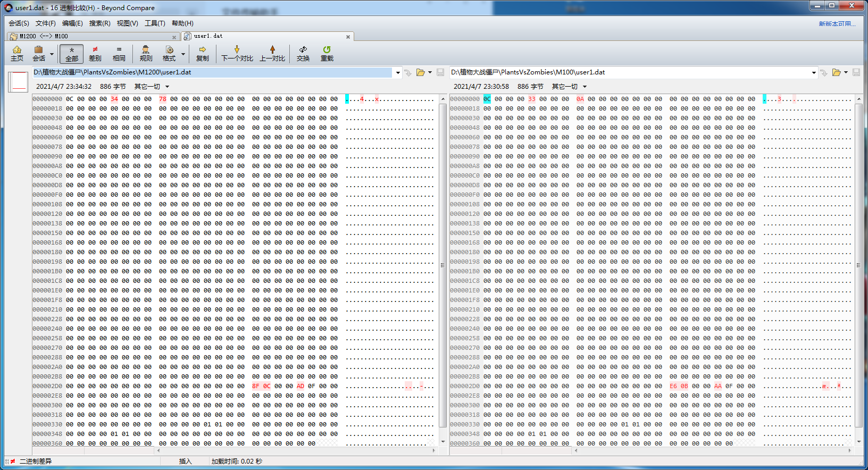This screenshot has width=868, height=470.
Task: Click right pane save disk icon
Action: (x=856, y=73)
